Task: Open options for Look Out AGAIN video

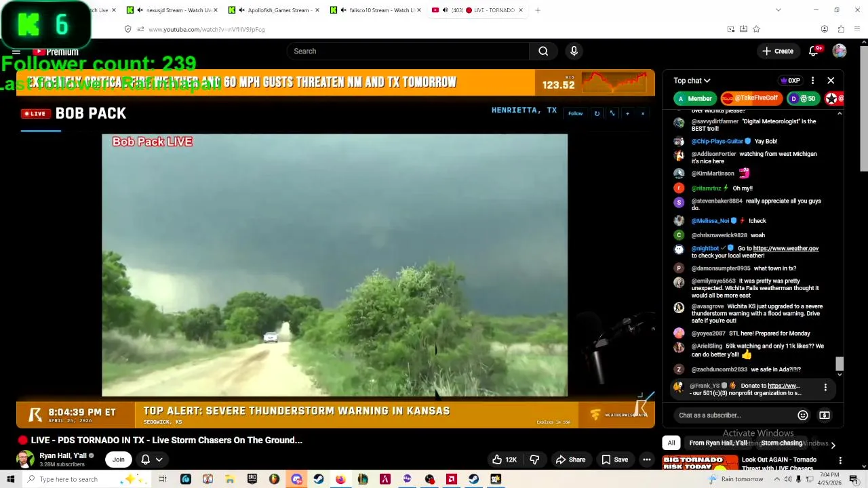Action: [x=840, y=460]
